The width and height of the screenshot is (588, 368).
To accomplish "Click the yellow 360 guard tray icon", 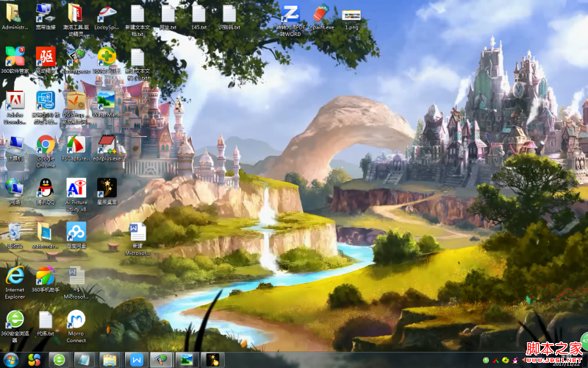I will pos(505,360).
